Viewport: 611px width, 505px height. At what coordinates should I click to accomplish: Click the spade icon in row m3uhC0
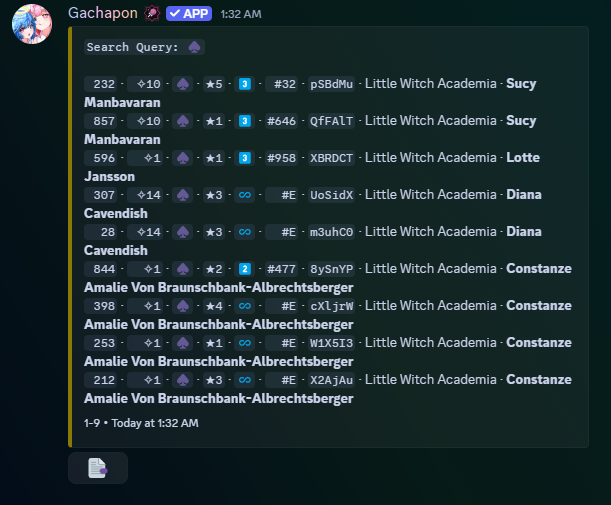183,232
